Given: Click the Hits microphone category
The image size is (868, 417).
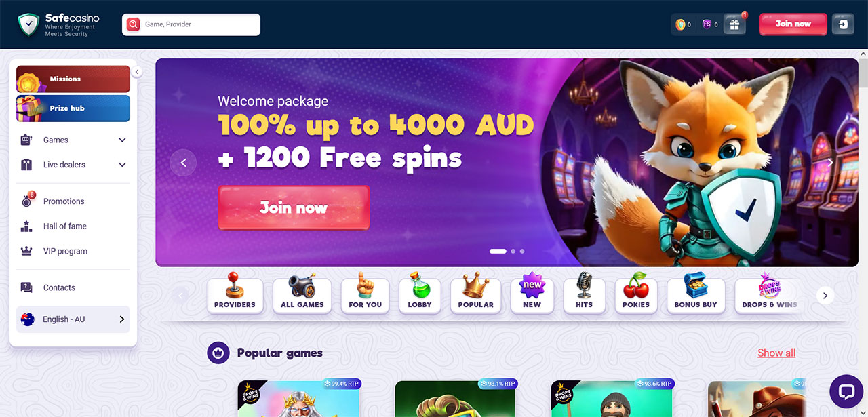Looking at the screenshot, I should [x=584, y=296].
